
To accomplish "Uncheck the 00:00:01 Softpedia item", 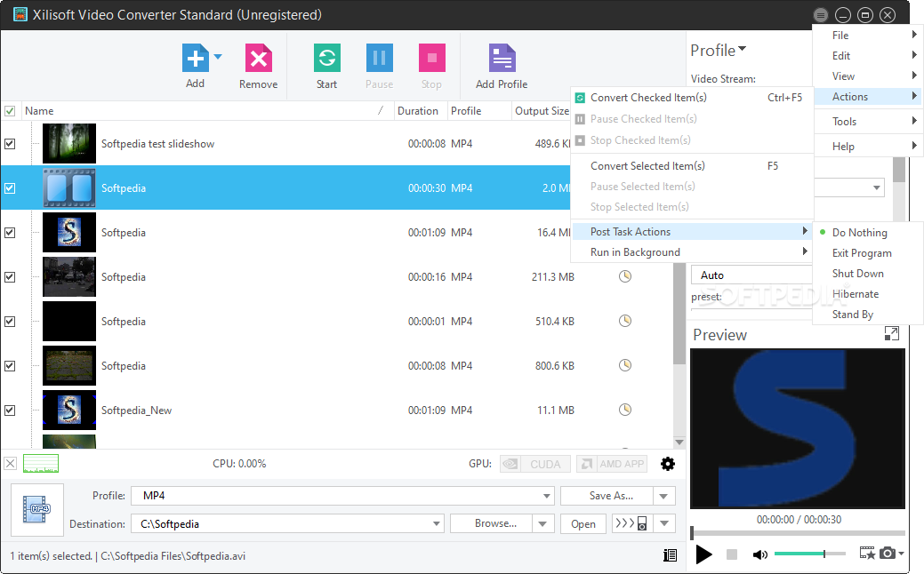I will click(x=10, y=322).
